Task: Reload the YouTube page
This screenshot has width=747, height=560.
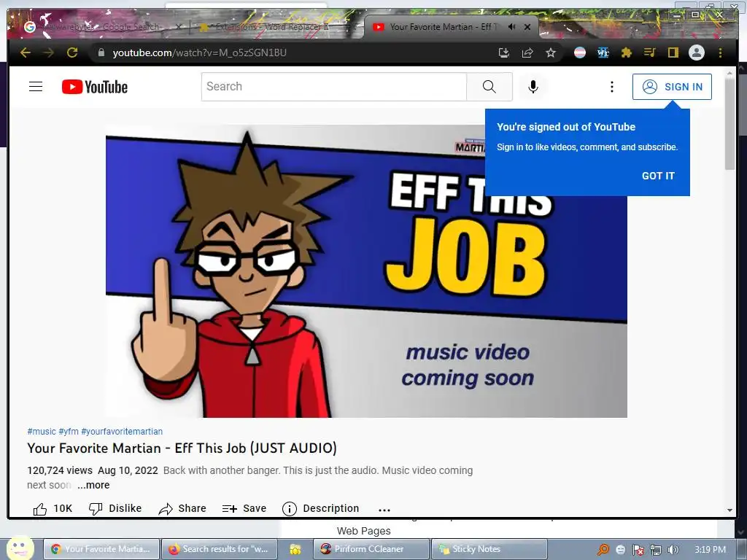Action: pos(72,52)
